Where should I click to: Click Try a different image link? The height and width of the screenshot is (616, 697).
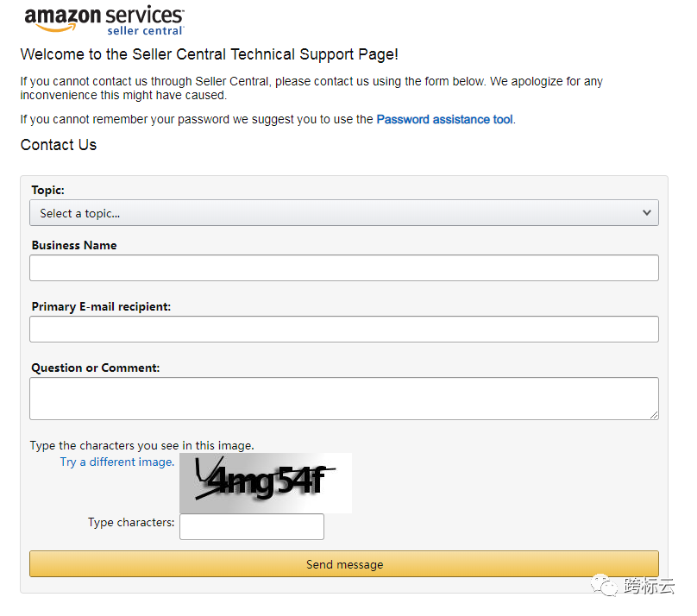click(x=117, y=462)
